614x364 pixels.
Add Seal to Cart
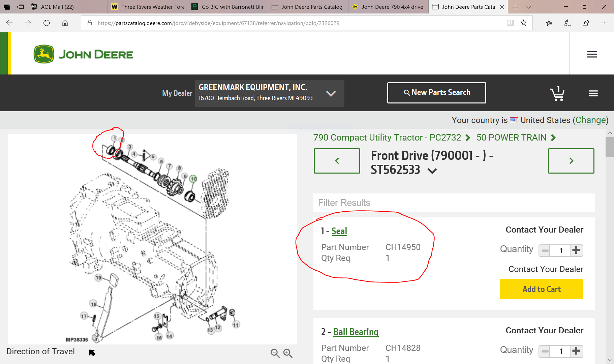tap(542, 289)
